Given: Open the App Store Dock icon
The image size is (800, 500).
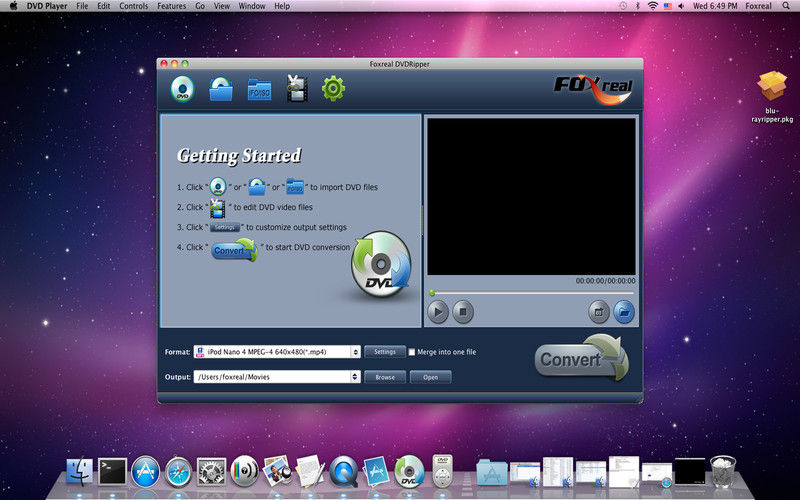Looking at the screenshot, I should (145, 471).
